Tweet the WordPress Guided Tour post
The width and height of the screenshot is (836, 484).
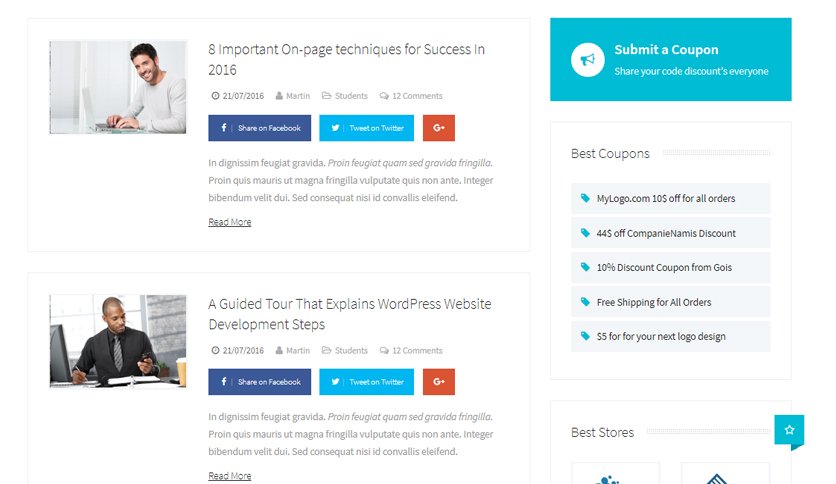[366, 382]
